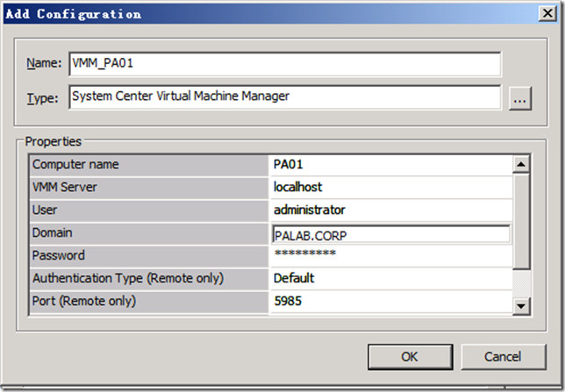Click the Name: field label
This screenshot has height=392, width=565.
pyautogui.click(x=44, y=63)
